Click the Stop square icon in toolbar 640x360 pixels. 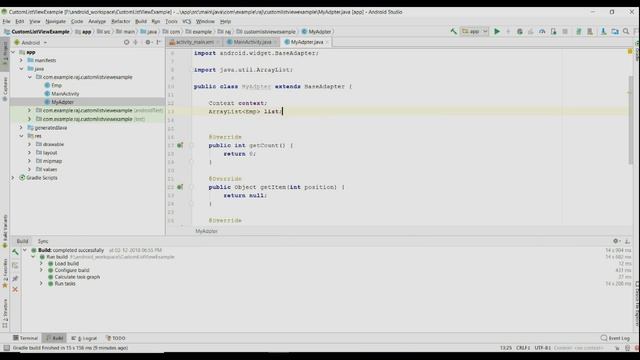tap(565, 31)
